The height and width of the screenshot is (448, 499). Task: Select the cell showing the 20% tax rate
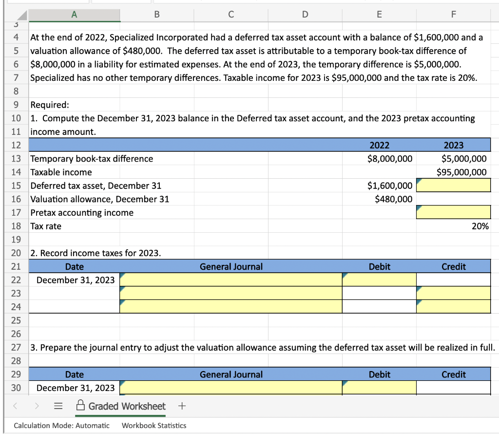453,226
